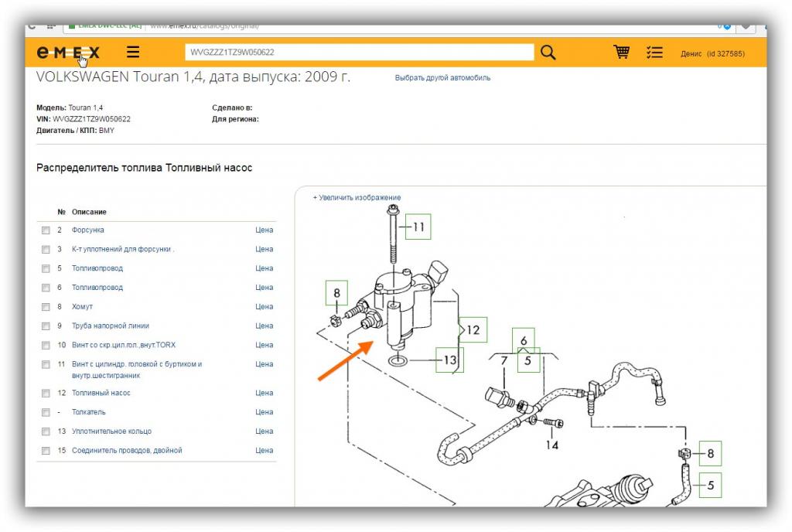This screenshot has width=792, height=532.
Task: Open item 6 Топливопровод link
Action: [97, 287]
